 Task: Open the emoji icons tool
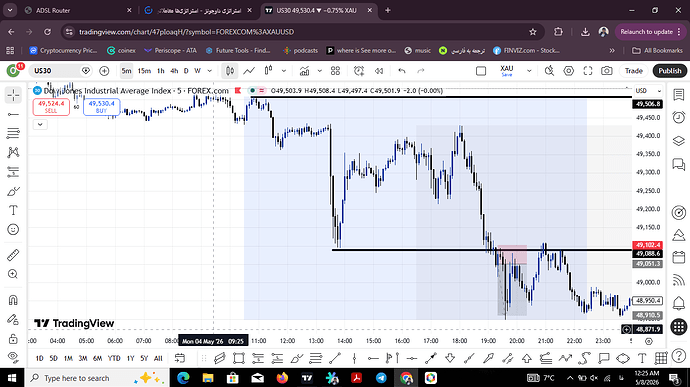coord(13,229)
